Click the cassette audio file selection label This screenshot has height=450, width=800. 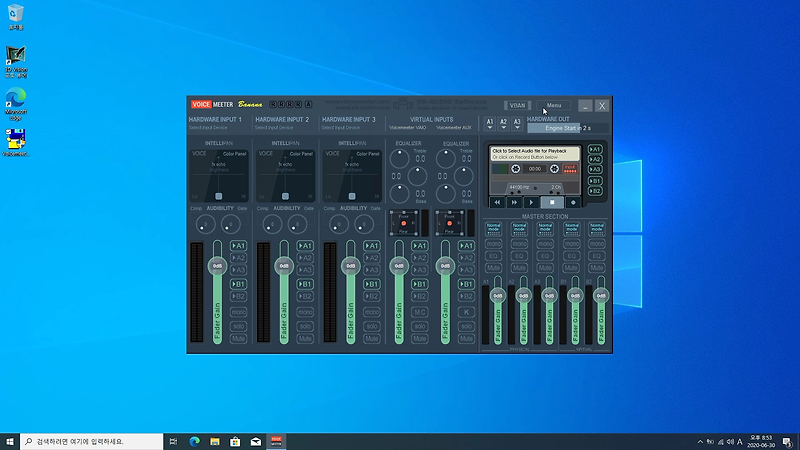point(535,154)
